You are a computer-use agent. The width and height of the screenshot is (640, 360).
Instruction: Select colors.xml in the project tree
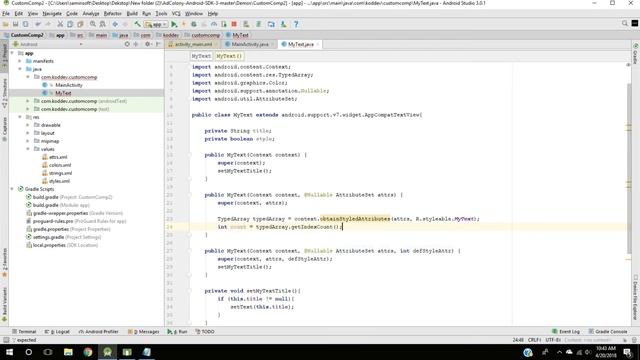pyautogui.click(x=60, y=165)
